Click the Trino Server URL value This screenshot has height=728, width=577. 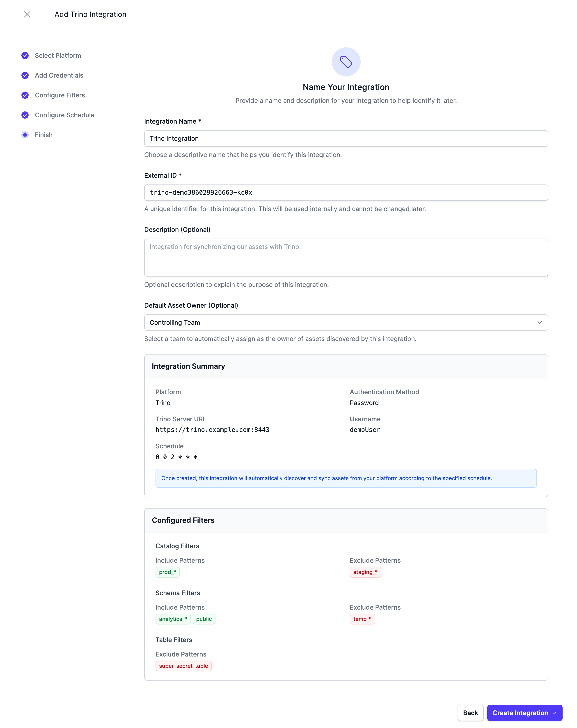(x=212, y=430)
